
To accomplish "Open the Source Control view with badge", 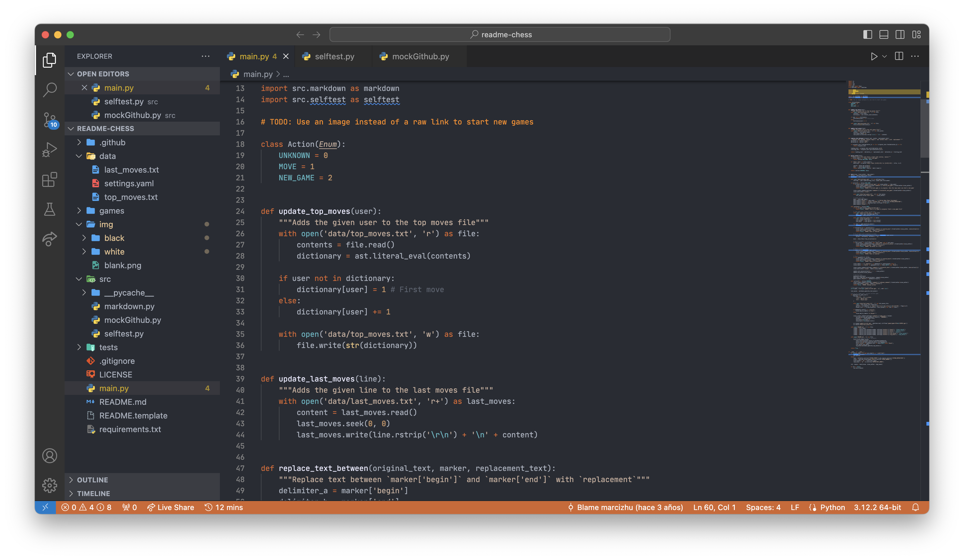I will (x=50, y=120).
